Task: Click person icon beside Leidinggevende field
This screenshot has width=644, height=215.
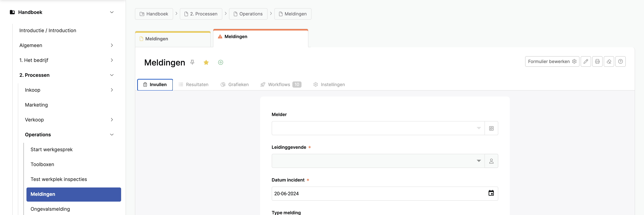Action: coord(491,161)
